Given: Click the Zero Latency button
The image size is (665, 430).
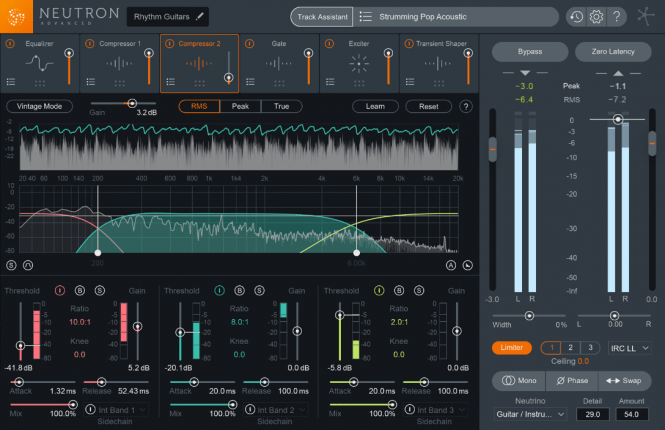Looking at the screenshot, I should (613, 52).
